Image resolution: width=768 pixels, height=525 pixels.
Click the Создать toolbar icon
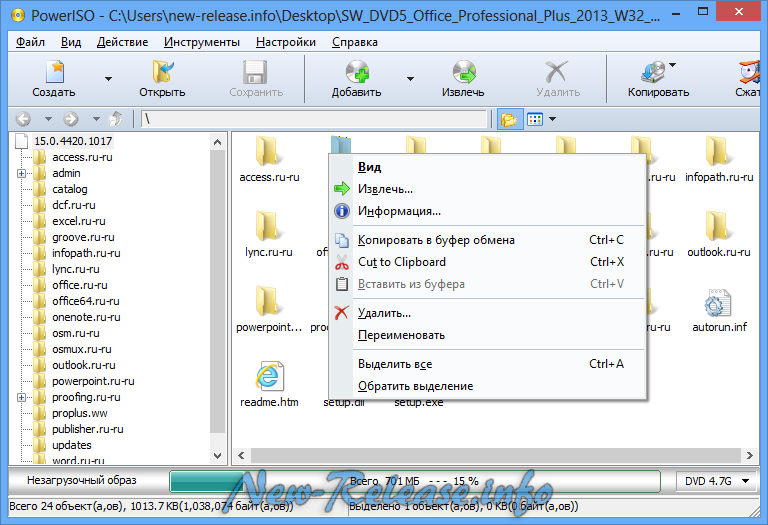click(x=55, y=72)
